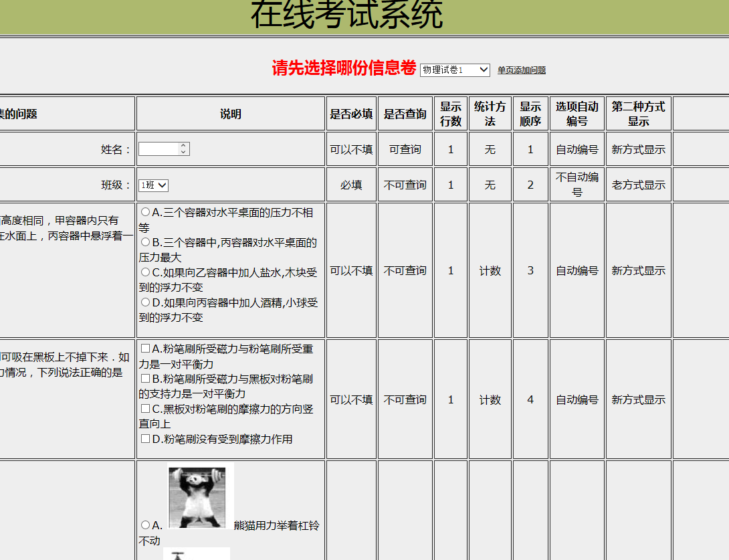Click 新方式显示 in the 姓名 row
The width and height of the screenshot is (729, 560).
(638, 149)
